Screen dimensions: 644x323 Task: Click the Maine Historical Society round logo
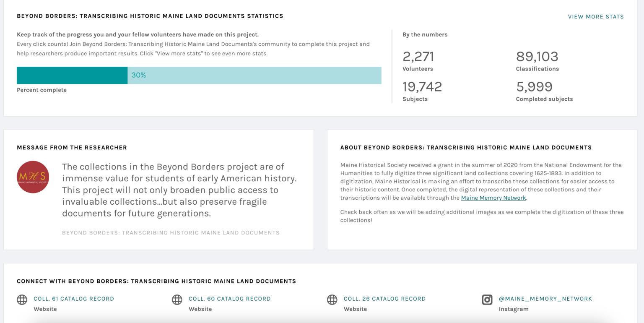pos(33,177)
